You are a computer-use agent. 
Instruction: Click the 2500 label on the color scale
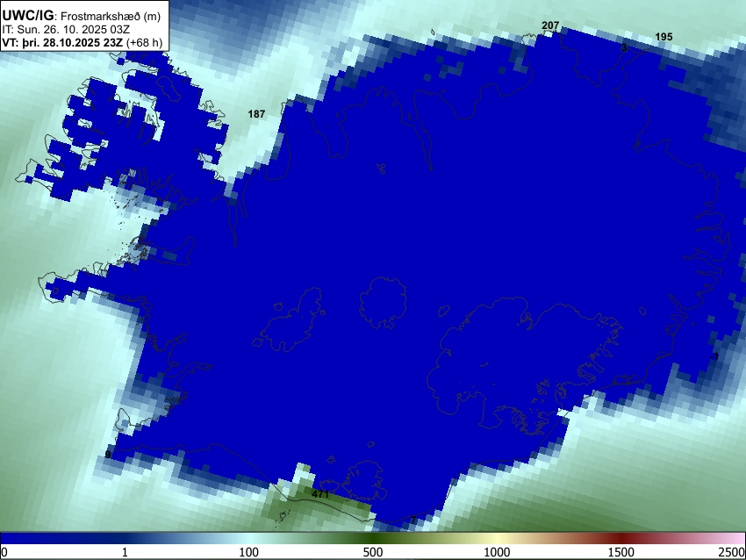click(x=732, y=552)
